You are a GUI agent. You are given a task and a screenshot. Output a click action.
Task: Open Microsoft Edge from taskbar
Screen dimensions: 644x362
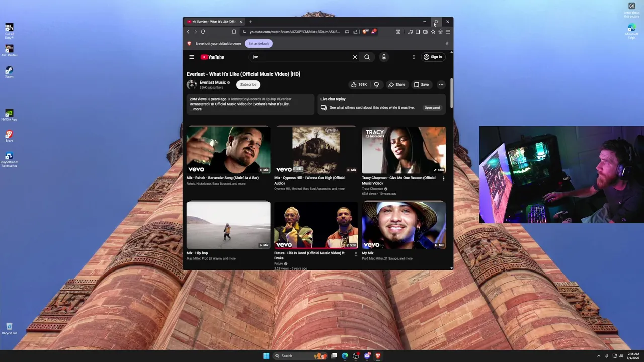[x=345, y=356]
